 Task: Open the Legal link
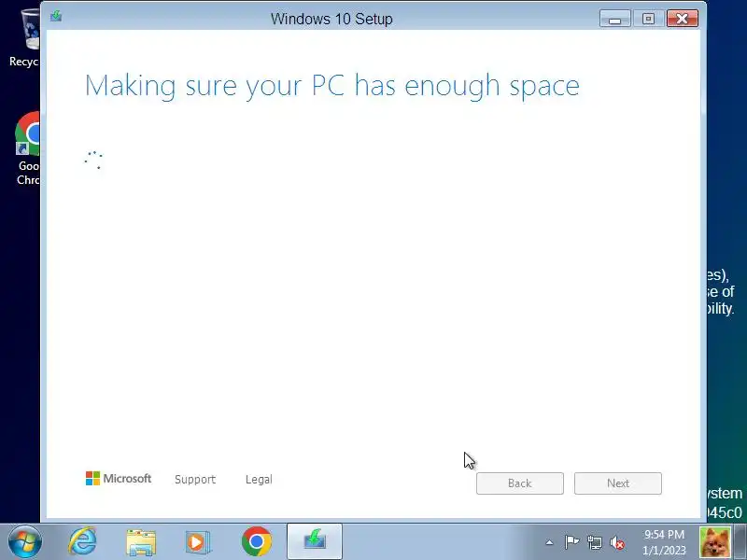click(x=259, y=480)
